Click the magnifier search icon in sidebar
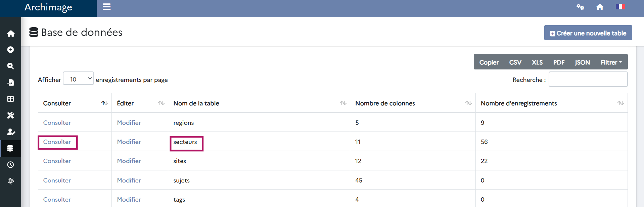The height and width of the screenshot is (207, 644). coord(11,66)
